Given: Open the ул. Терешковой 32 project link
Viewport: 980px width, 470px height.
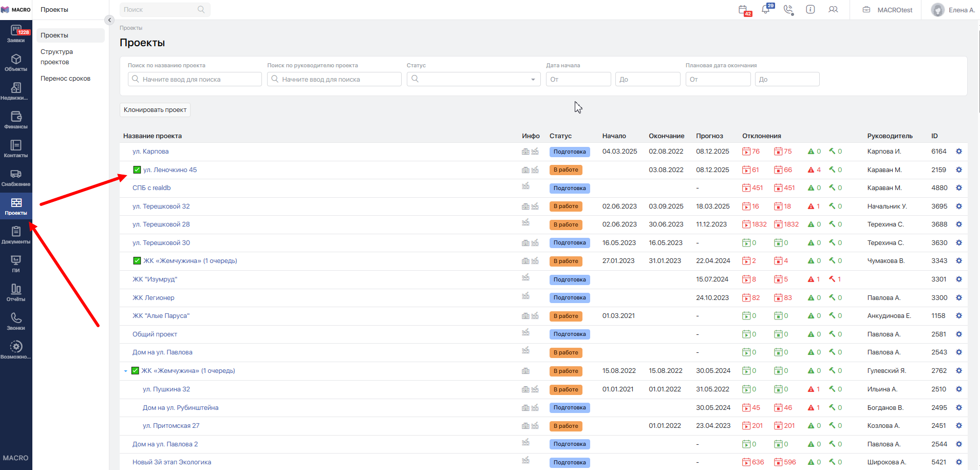Looking at the screenshot, I should [161, 206].
